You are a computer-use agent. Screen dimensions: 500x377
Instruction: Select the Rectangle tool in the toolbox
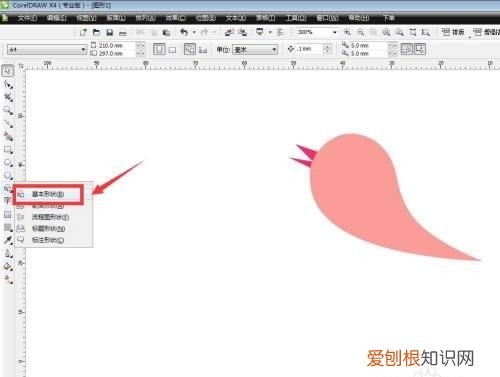[x=8, y=150]
